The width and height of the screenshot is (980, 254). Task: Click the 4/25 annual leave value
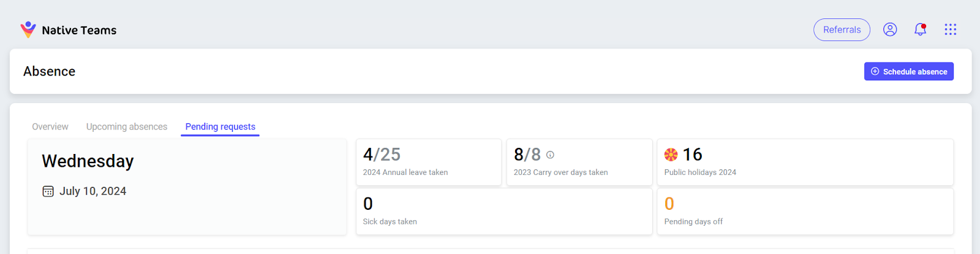(x=382, y=155)
